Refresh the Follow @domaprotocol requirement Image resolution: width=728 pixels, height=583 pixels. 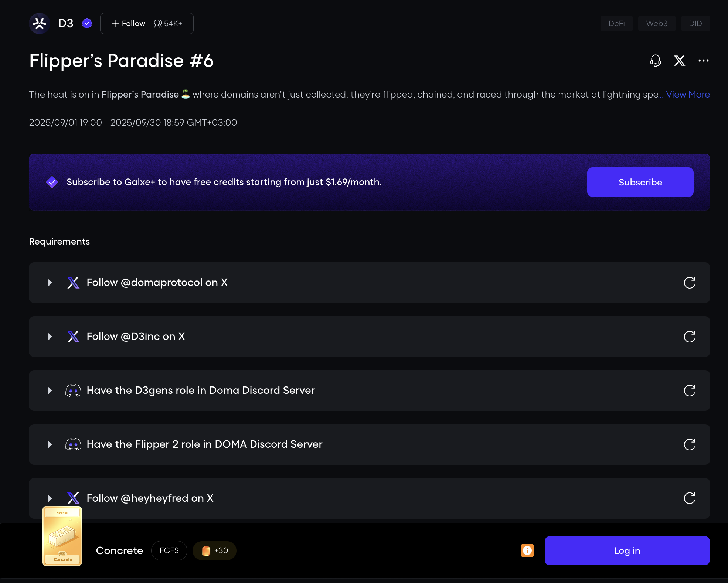(689, 283)
